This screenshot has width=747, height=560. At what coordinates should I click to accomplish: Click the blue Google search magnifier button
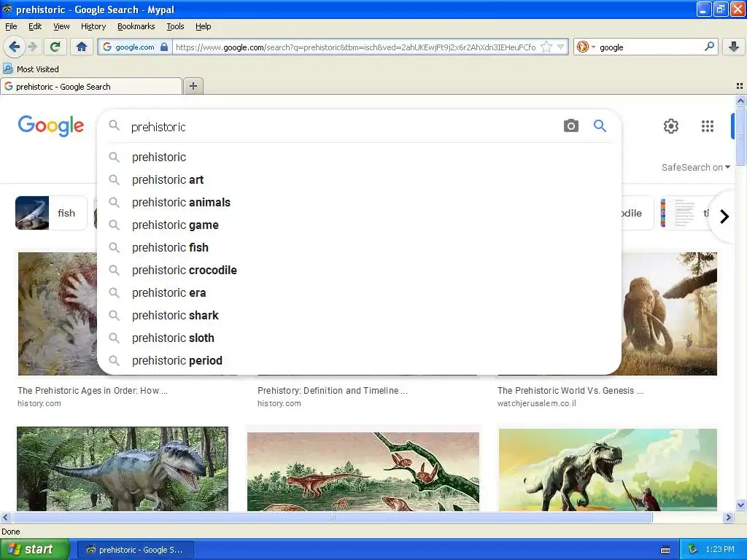coord(600,125)
